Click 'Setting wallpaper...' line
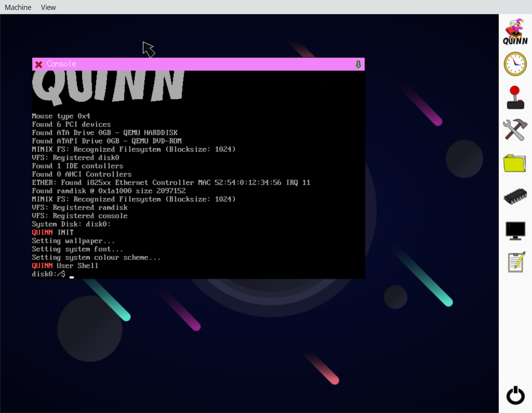The width and height of the screenshot is (532, 413). click(x=73, y=241)
